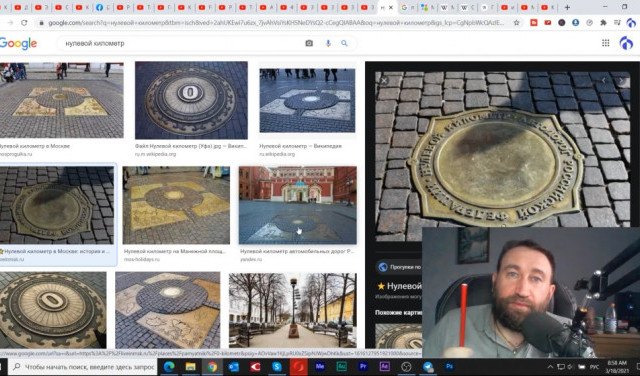Show hidden system tray icons
Screen dimensions: 640x376
(x=550, y=367)
